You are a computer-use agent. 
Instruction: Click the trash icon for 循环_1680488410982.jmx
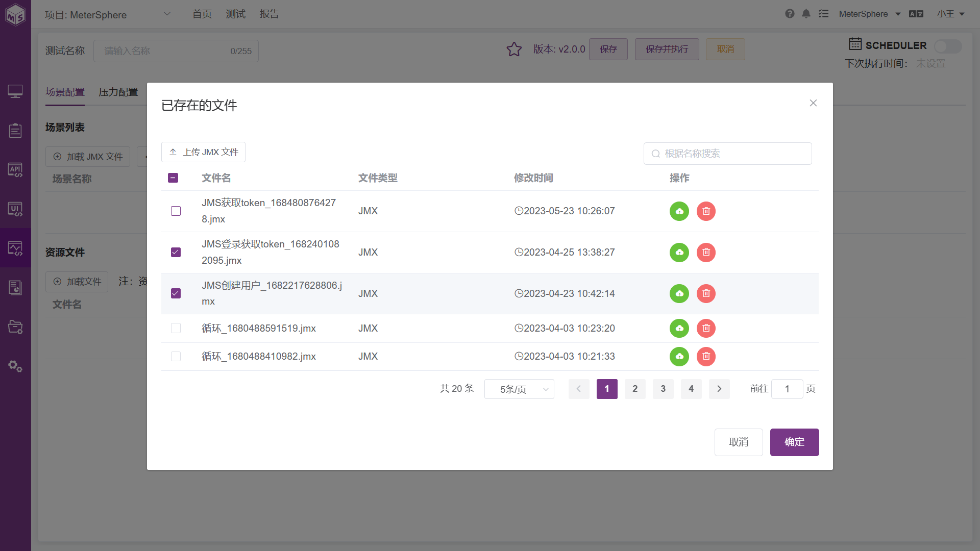coord(706,356)
